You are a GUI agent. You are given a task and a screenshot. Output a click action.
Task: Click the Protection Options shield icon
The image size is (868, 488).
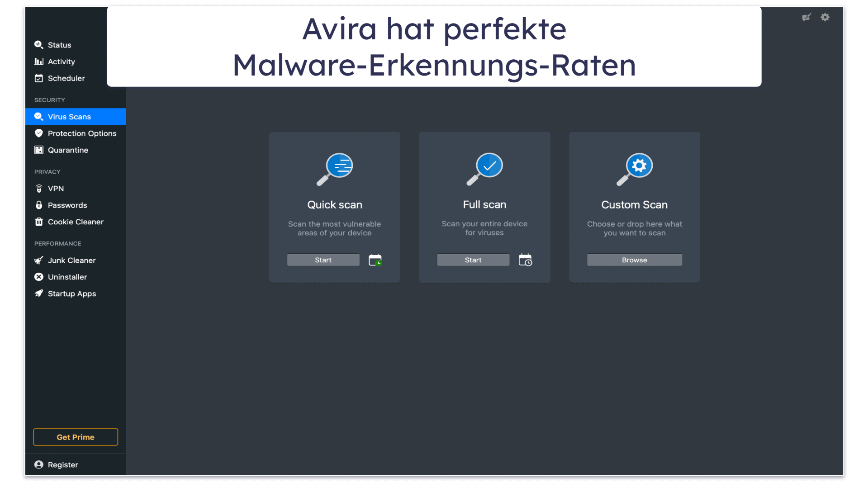pos(39,133)
